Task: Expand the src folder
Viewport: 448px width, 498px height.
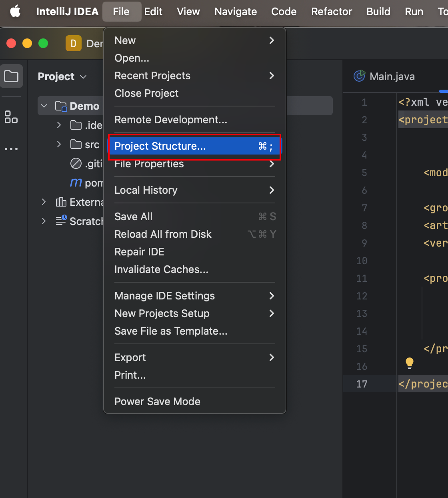Action: [x=59, y=144]
